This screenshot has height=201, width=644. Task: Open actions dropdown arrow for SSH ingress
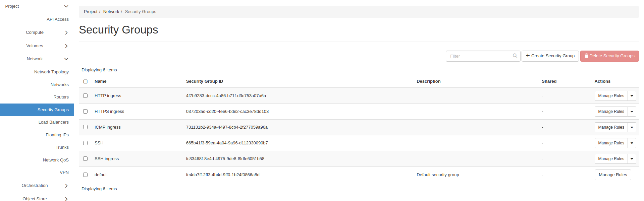(632, 159)
